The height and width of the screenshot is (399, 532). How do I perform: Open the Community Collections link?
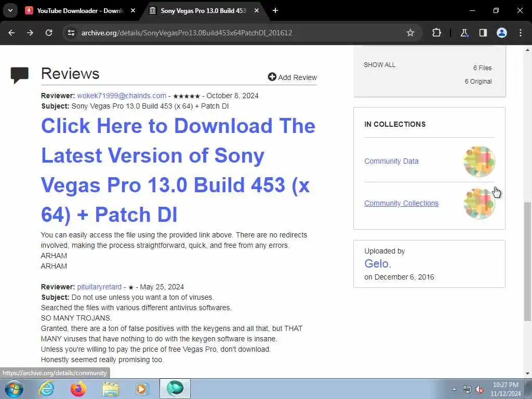tap(402, 203)
